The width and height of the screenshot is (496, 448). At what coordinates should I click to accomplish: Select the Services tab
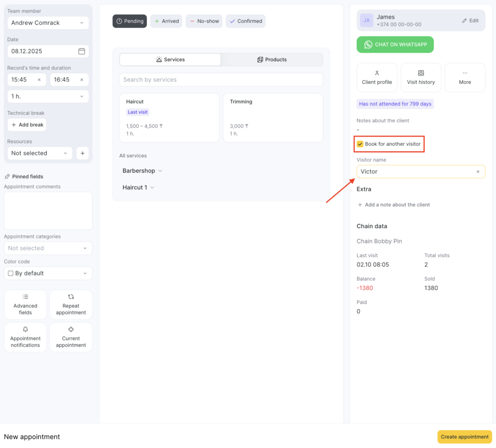pyautogui.click(x=170, y=60)
